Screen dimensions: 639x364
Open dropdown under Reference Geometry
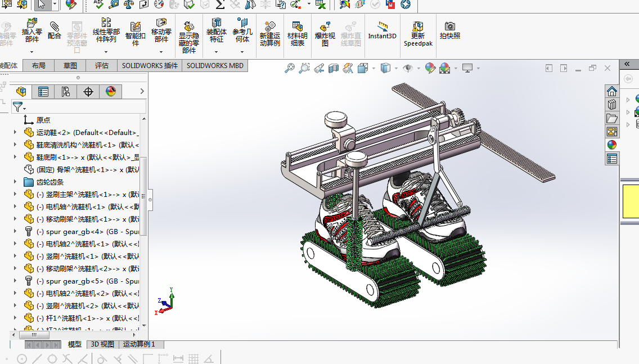click(x=242, y=52)
